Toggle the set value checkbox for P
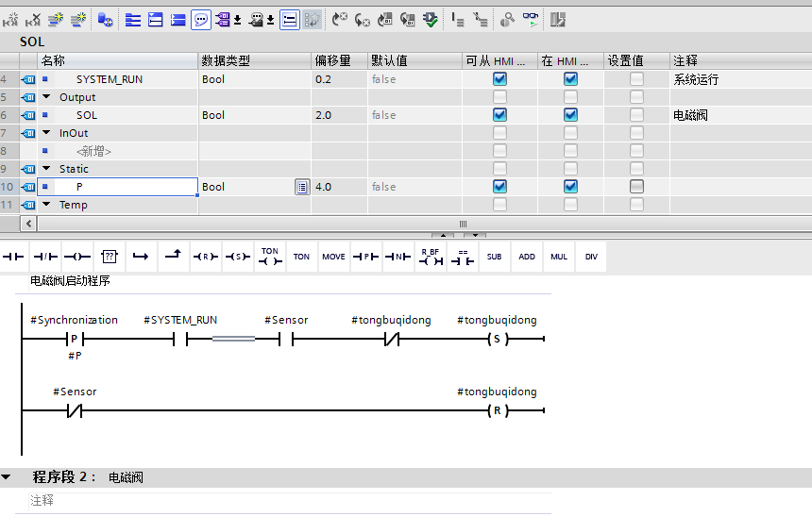This screenshot has width=812, height=517. tap(636, 186)
